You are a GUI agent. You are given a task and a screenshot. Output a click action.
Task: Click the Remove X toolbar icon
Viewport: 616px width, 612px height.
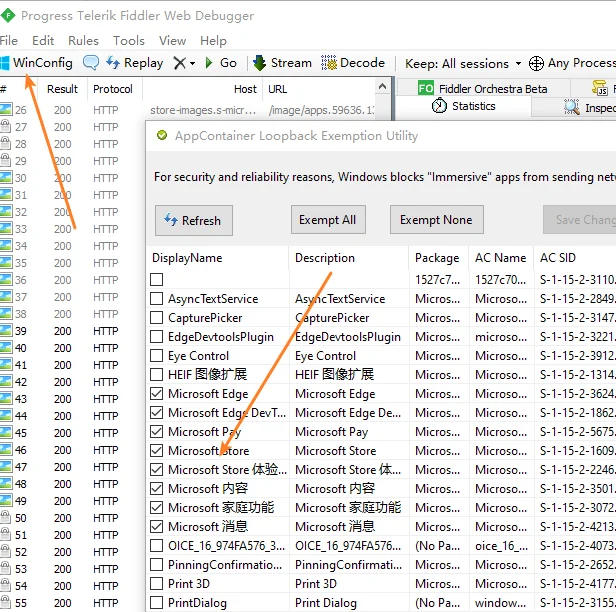click(x=180, y=63)
